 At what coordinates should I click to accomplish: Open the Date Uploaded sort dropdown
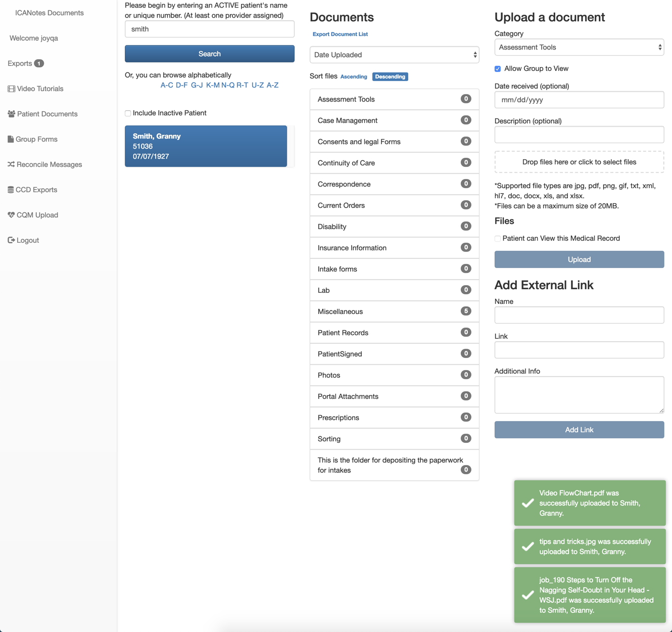tap(394, 55)
